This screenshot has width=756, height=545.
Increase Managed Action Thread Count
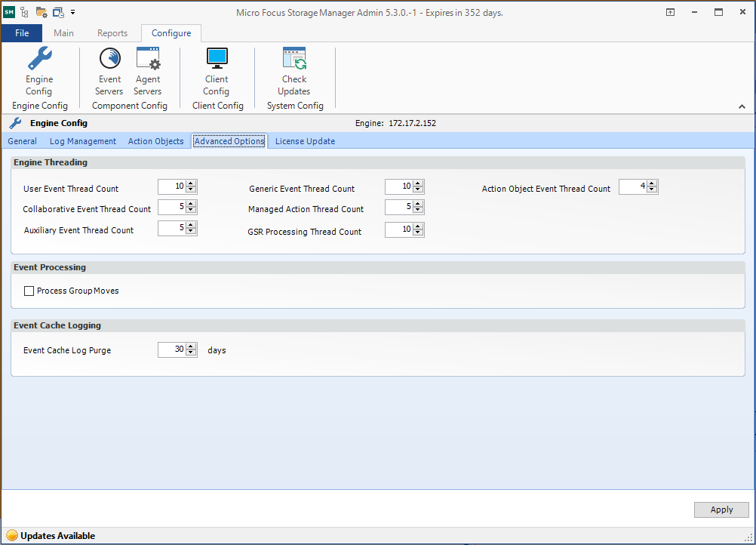(418, 204)
